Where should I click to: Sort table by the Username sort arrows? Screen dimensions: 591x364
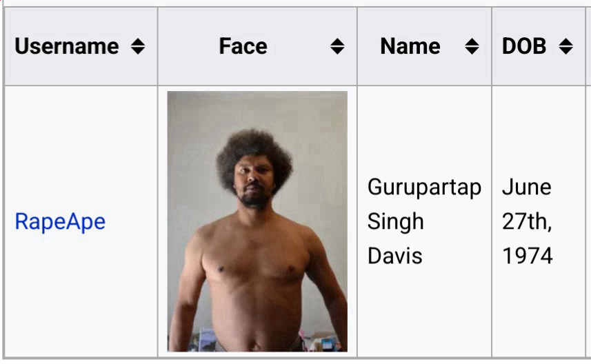[138, 46]
